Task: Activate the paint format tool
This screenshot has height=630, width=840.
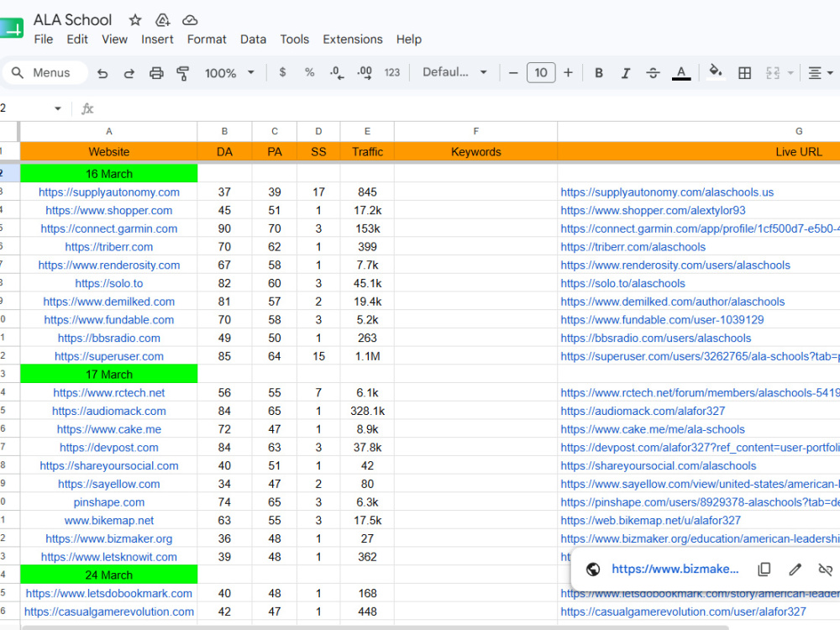Action: (x=182, y=73)
